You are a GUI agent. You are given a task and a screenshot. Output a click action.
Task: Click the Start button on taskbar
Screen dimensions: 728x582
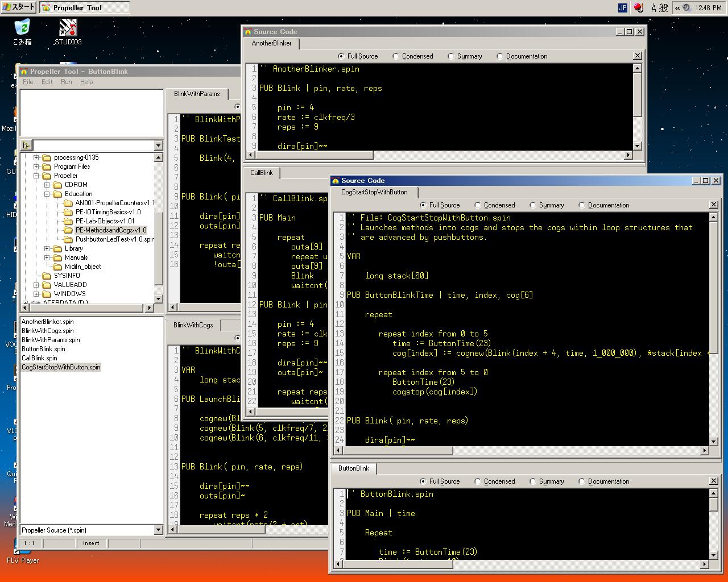coord(19,7)
